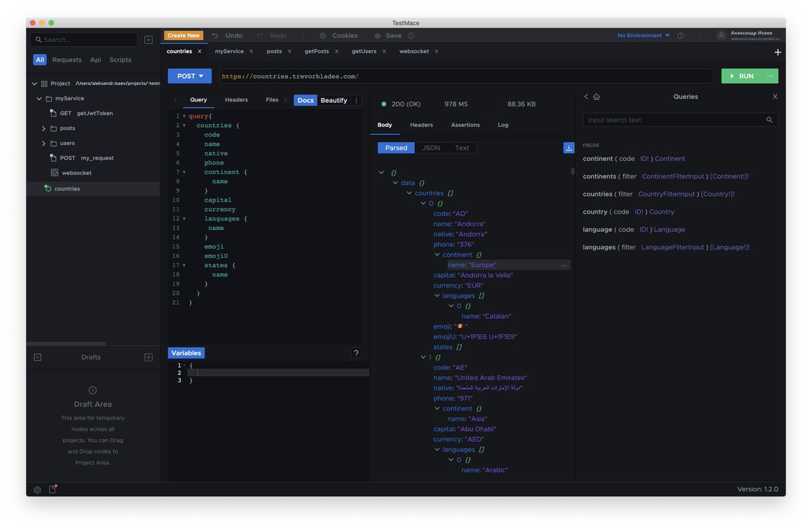
Task: Click the add node icon beside search
Action: point(148,40)
